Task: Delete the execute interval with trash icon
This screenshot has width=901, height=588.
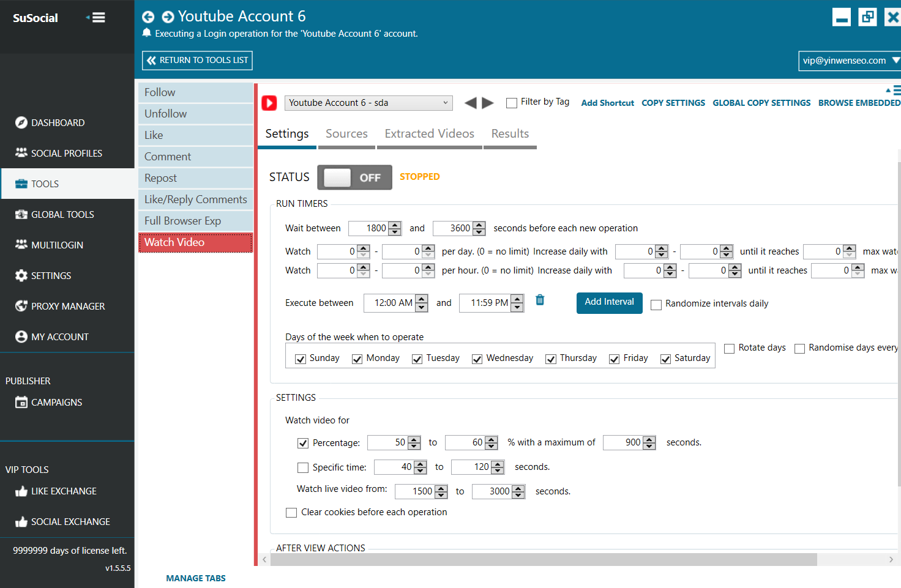Action: 540,300
